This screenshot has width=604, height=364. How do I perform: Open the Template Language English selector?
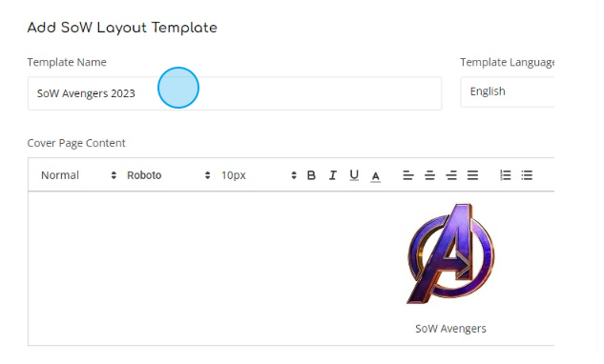(508, 91)
